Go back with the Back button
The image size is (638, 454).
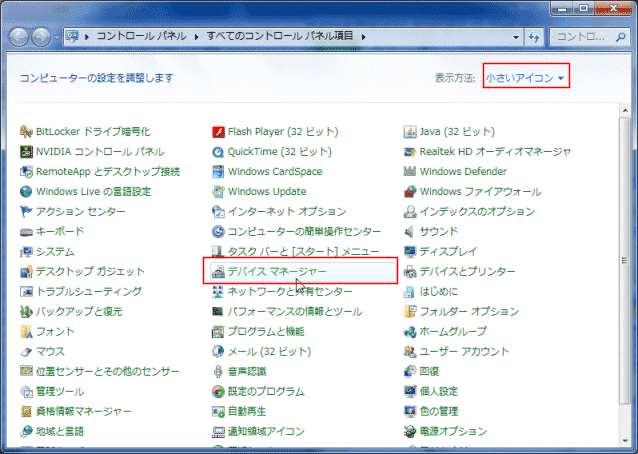[x=19, y=37]
